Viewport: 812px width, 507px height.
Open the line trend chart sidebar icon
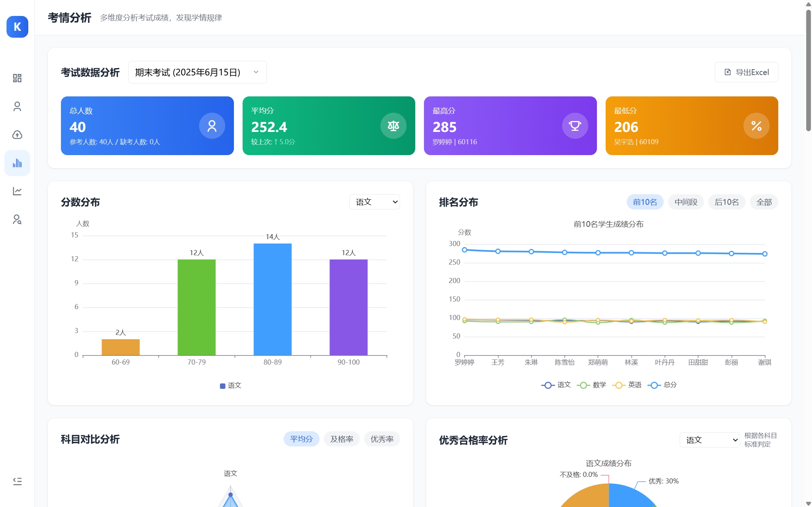pos(17,191)
